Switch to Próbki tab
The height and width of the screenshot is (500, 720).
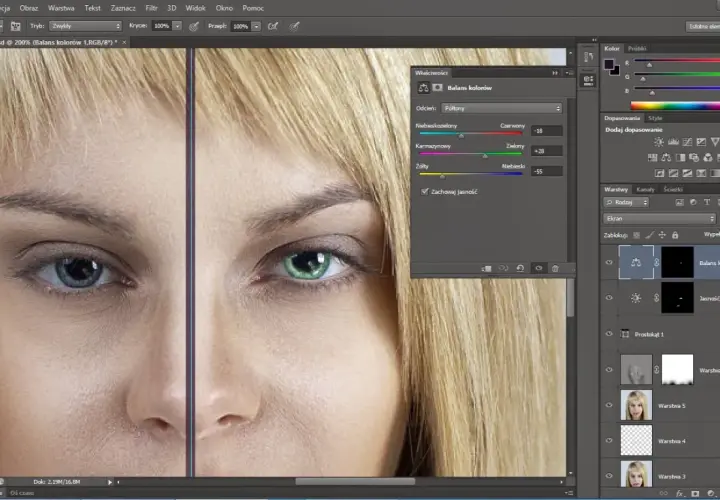(x=637, y=48)
